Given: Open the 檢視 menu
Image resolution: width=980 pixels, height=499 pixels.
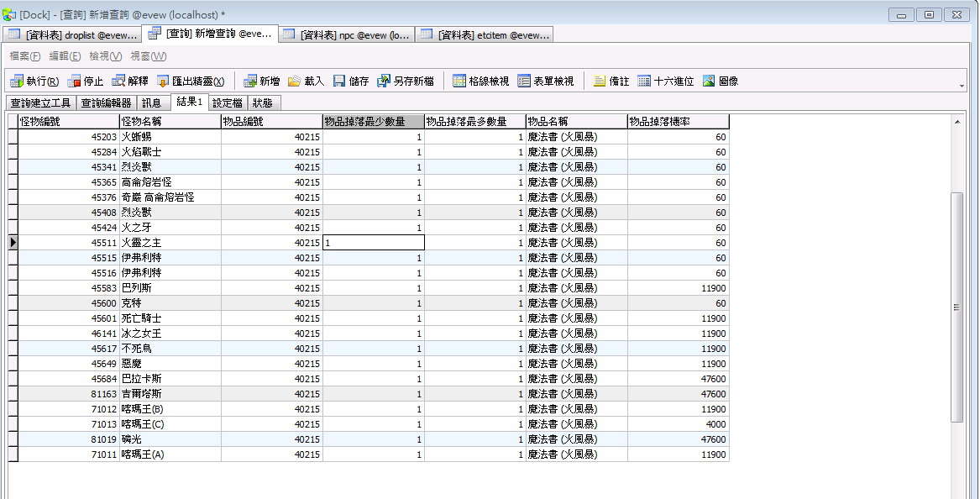Looking at the screenshot, I should (106, 56).
